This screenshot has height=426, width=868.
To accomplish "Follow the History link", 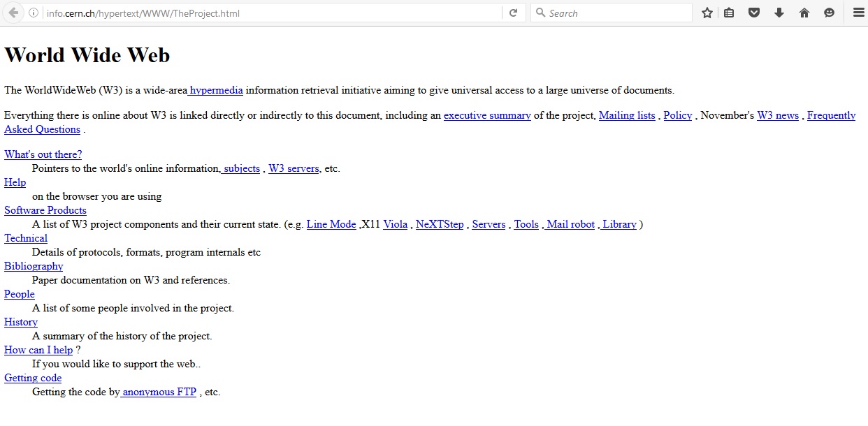I will coord(21,322).
